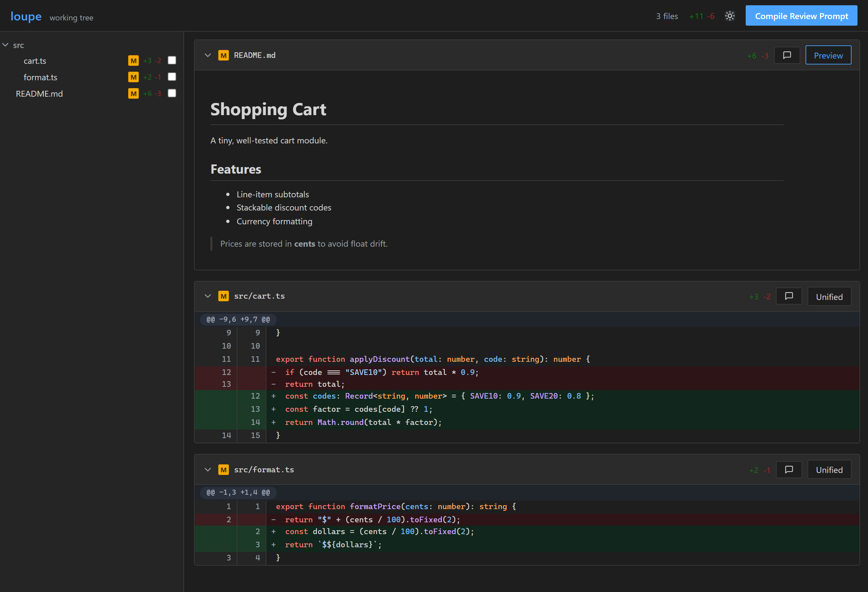The width and height of the screenshot is (868, 592).
Task: Click the README.md file name in diff header
Action: 255,55
